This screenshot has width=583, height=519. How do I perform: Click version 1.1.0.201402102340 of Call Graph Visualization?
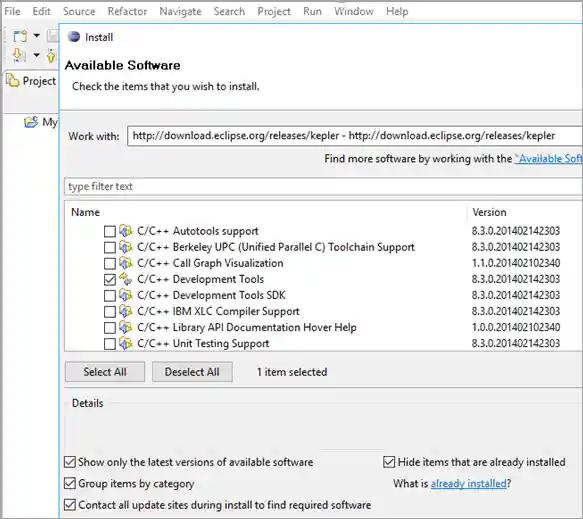coord(516,263)
